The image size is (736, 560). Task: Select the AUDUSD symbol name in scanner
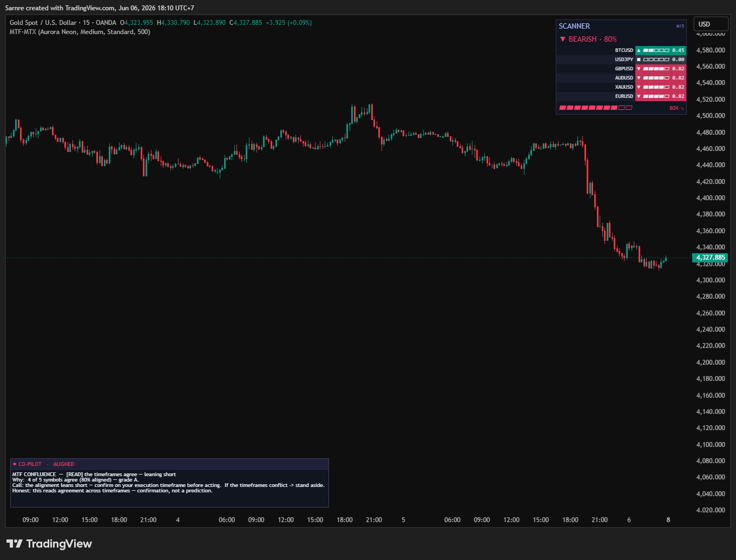[624, 78]
